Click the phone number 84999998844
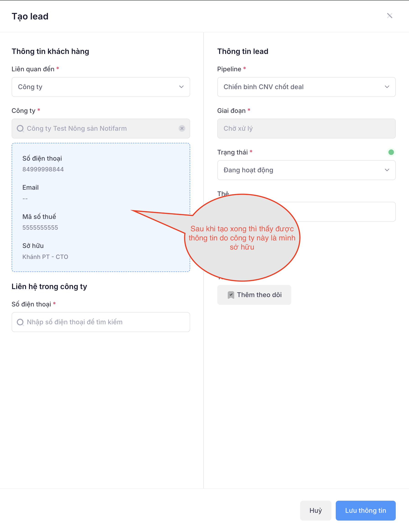 tap(43, 169)
